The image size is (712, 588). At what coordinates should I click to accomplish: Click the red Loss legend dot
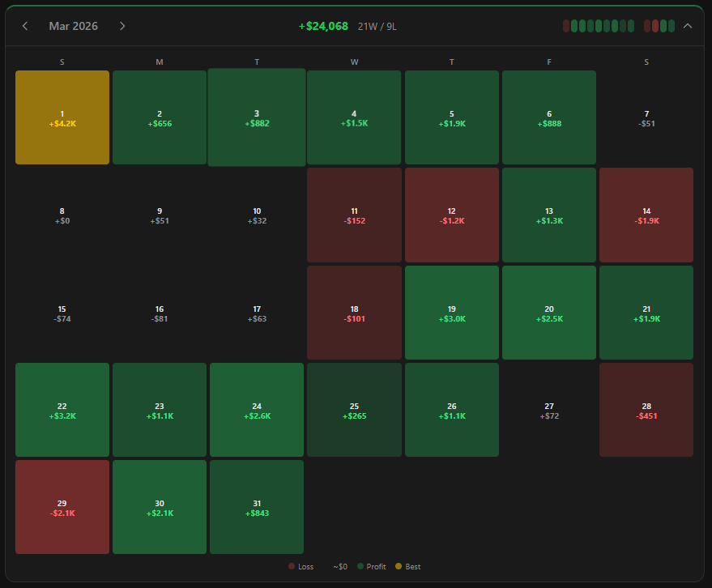point(292,566)
